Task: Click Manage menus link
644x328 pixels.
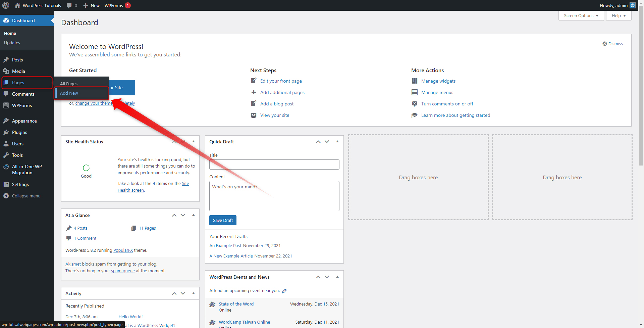Action: pos(437,92)
